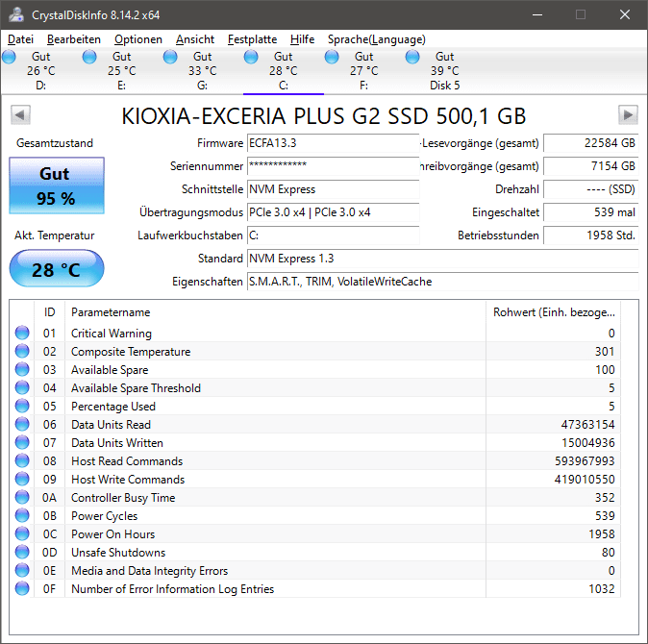This screenshot has height=644, width=648.
Task: Click the total reads value 22584 GB
Action: tap(591, 143)
